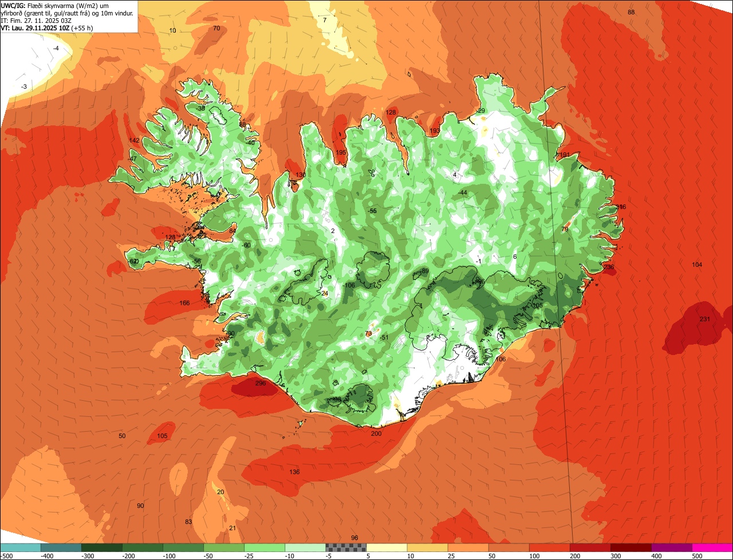
Task: Click the '-500' legend label
Action: (6, 556)
